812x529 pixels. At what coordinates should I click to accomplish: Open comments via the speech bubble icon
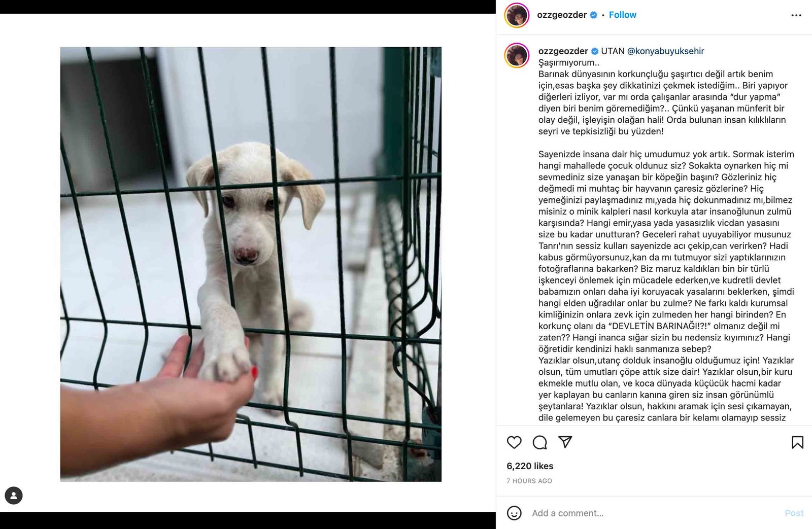point(539,442)
